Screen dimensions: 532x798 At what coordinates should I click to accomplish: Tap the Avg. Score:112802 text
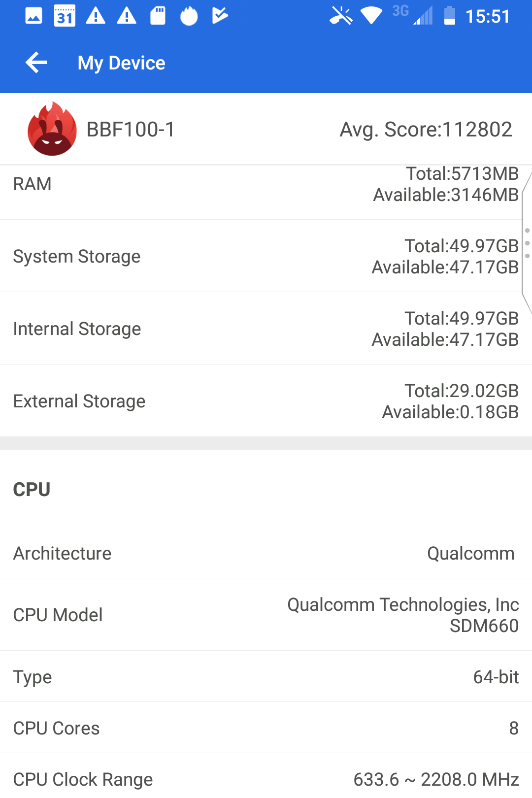426,130
